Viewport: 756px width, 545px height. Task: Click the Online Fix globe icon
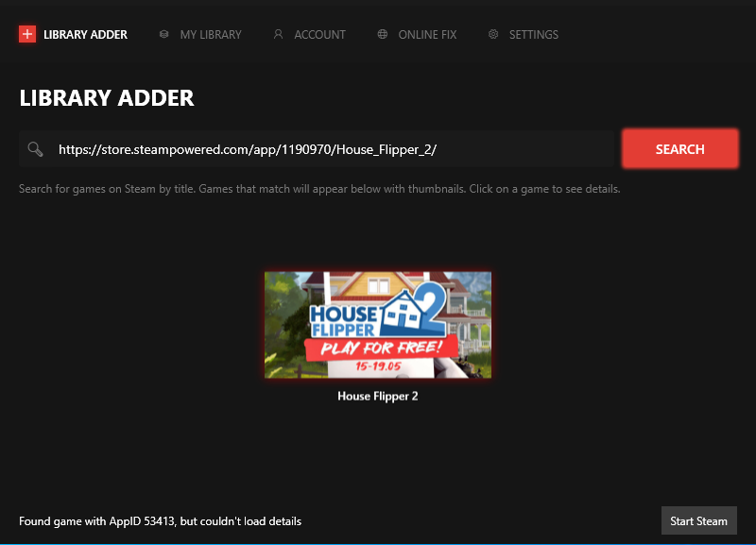point(383,35)
